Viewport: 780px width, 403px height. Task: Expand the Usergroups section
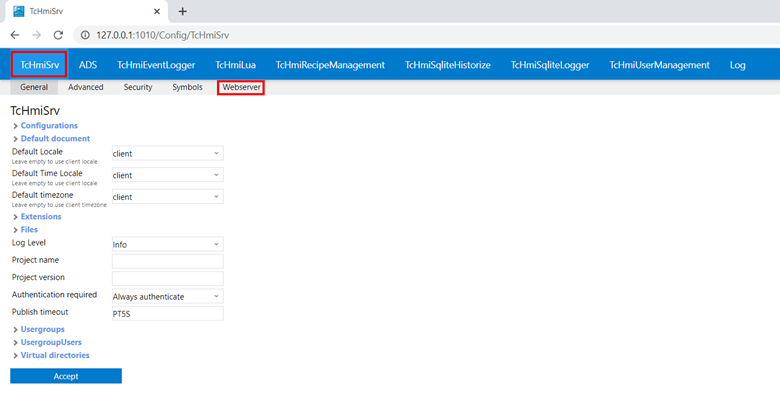point(42,329)
